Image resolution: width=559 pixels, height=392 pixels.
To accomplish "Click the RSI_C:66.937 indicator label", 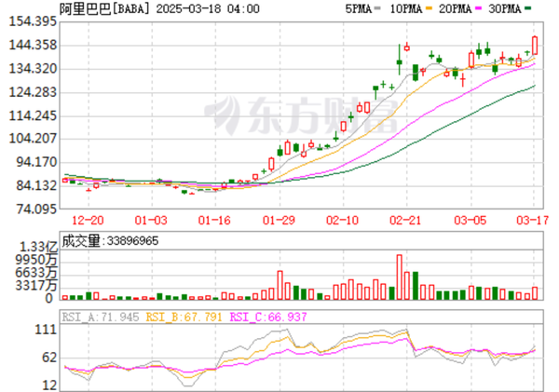I will 266,318.
